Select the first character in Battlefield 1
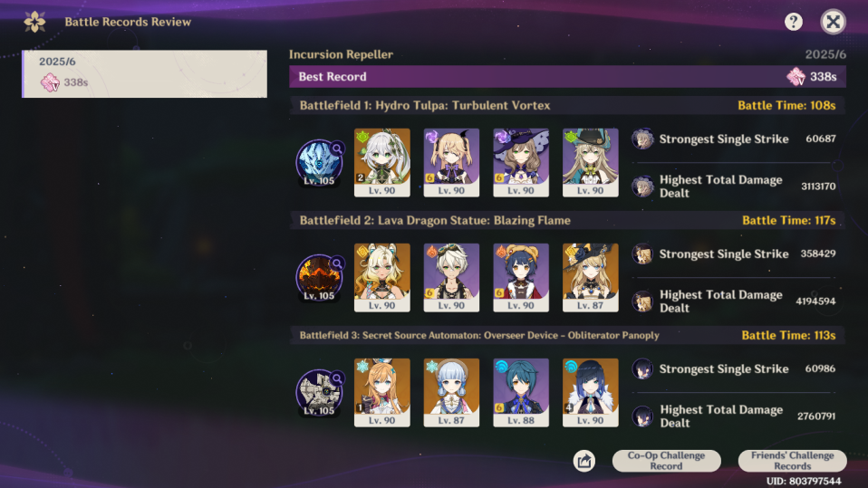The image size is (868, 488). 382,163
